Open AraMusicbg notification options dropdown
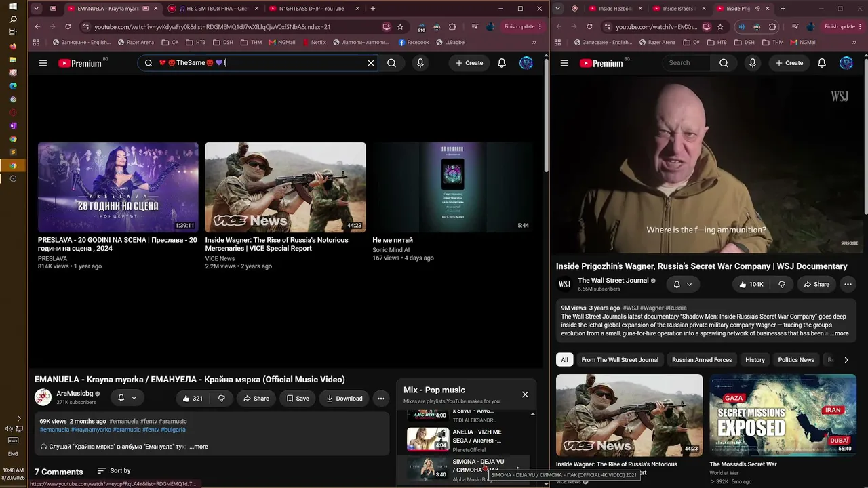The width and height of the screenshot is (868, 488). pyautogui.click(x=127, y=398)
